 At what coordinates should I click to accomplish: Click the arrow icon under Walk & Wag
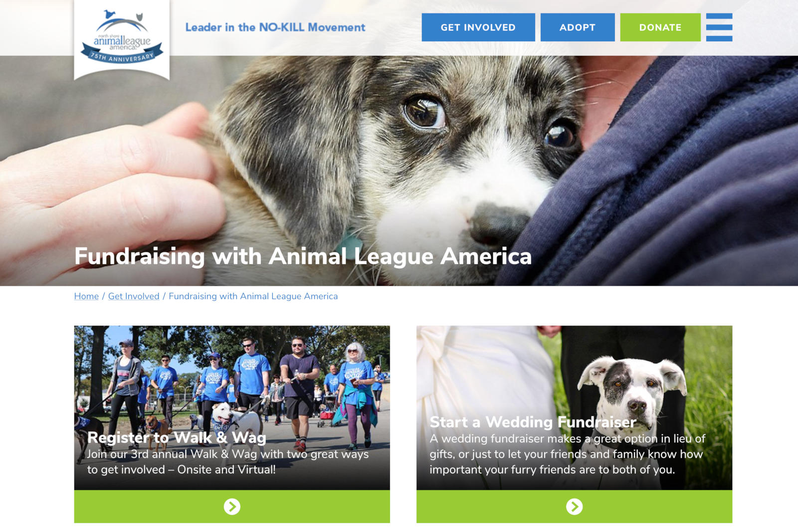232,507
